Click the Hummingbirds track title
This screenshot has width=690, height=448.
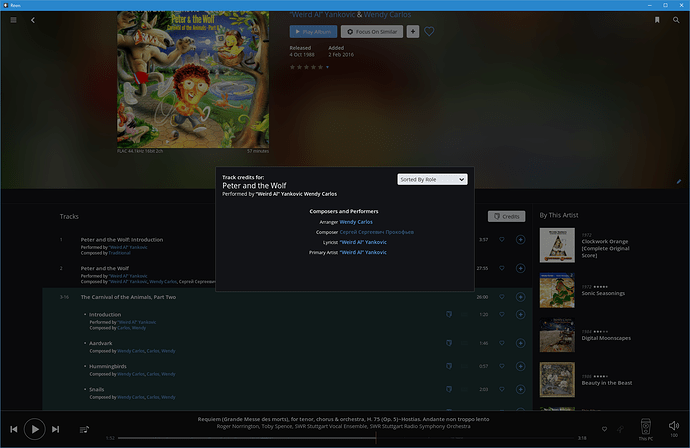pos(108,366)
